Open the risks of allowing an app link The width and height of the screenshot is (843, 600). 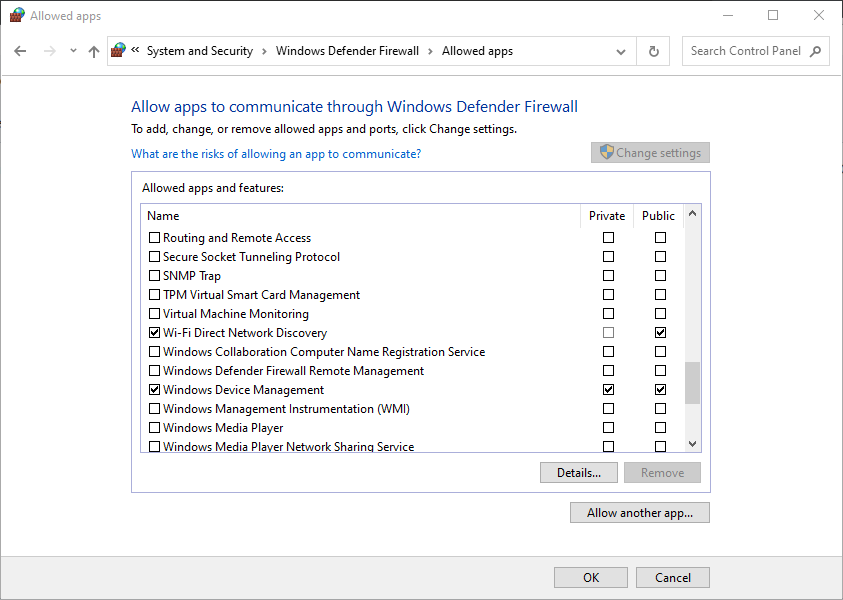pos(276,154)
